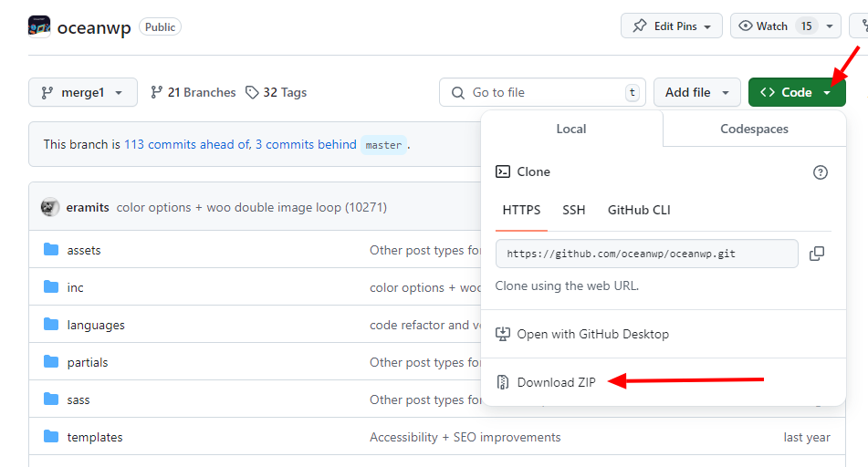Click the templates folder icon
Image resolution: width=868 pixels, height=467 pixels.
[x=51, y=437]
